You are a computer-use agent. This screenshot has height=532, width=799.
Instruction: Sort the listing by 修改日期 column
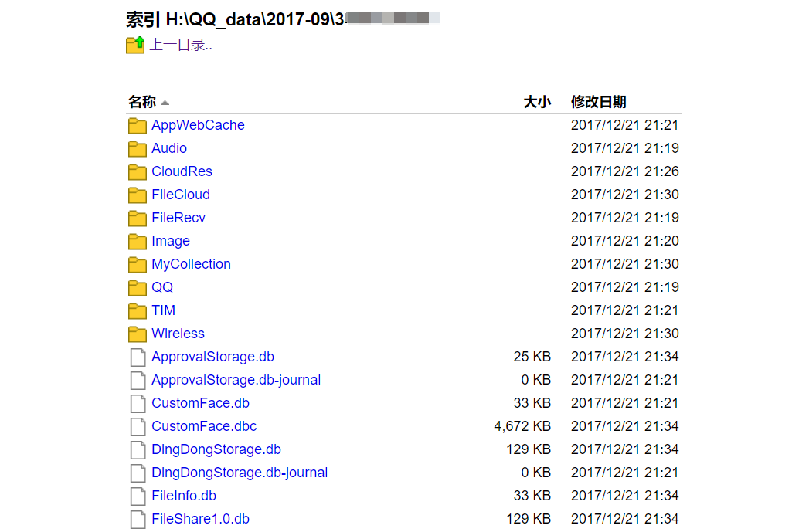(x=598, y=102)
